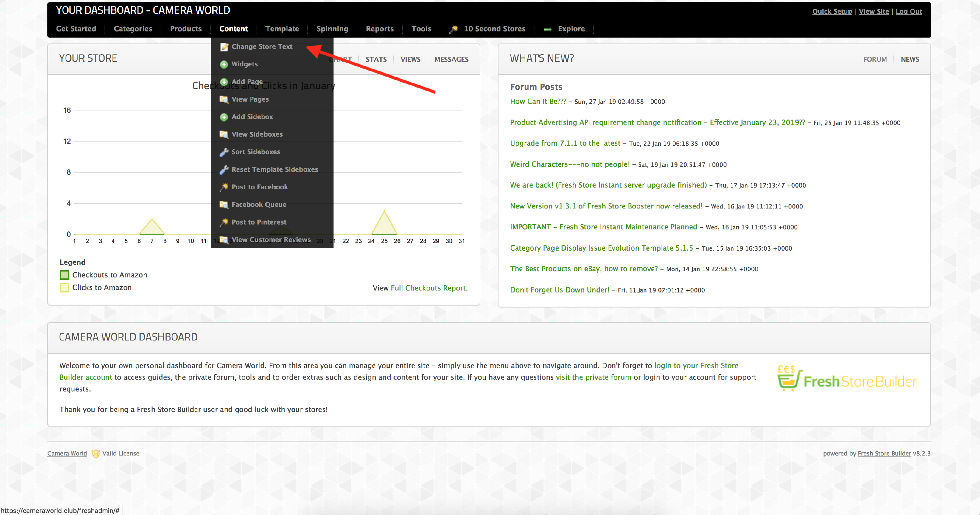The height and width of the screenshot is (515, 980).
Task: Click the wrench icon beside Sort Sideboxes
Action: 224,152
